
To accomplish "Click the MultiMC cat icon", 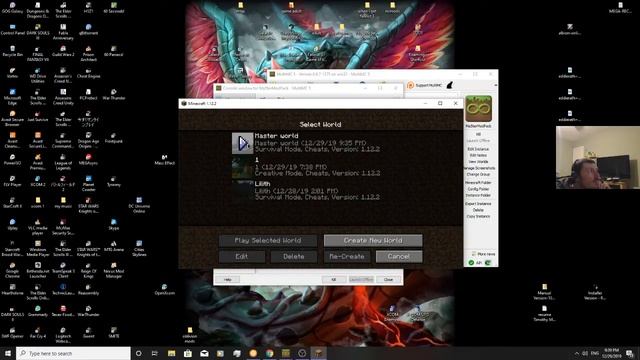I will pos(449,85).
